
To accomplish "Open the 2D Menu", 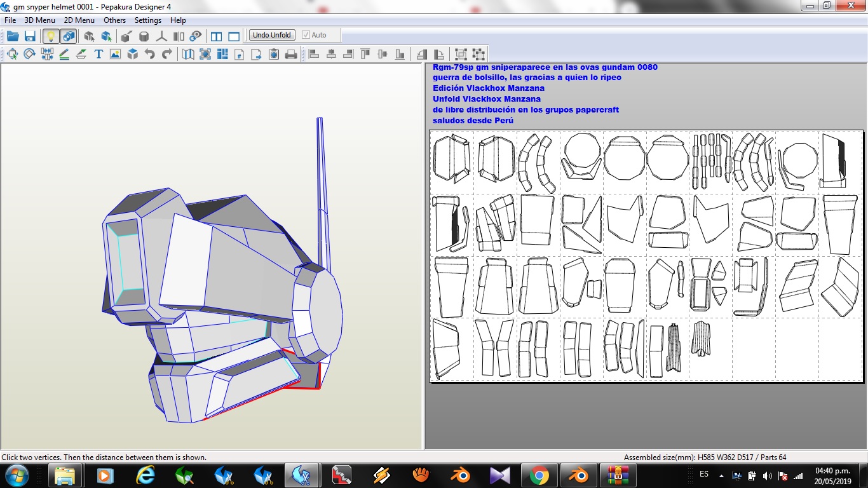I will tap(79, 20).
